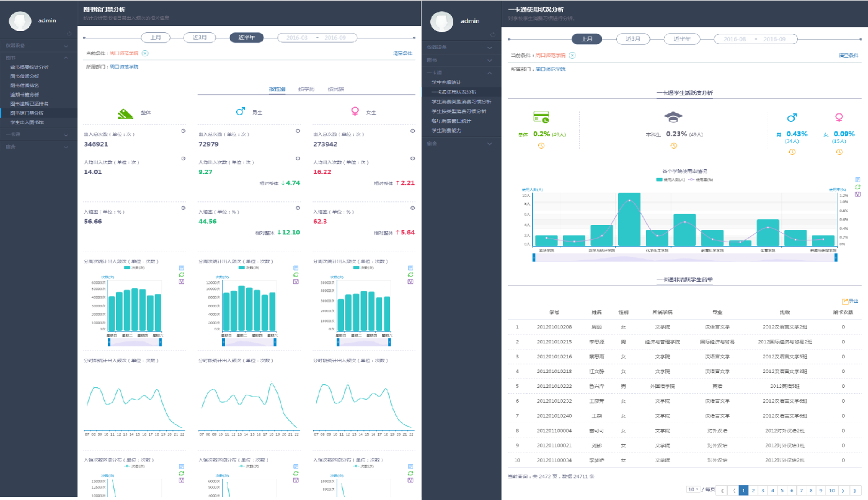This screenshot has width=868, height=500.
Task: Click the blue male symbol beside 男生
Action: (240, 112)
